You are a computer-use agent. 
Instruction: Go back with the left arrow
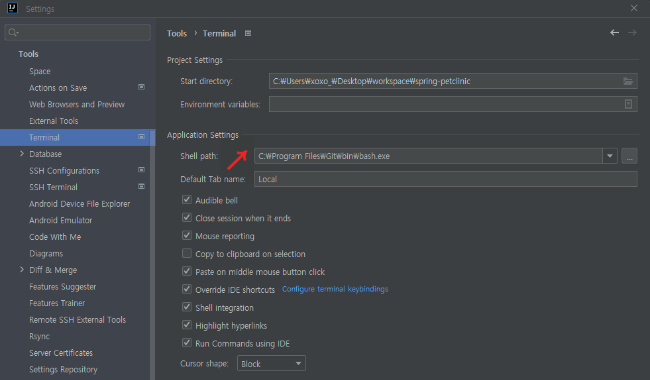point(614,32)
